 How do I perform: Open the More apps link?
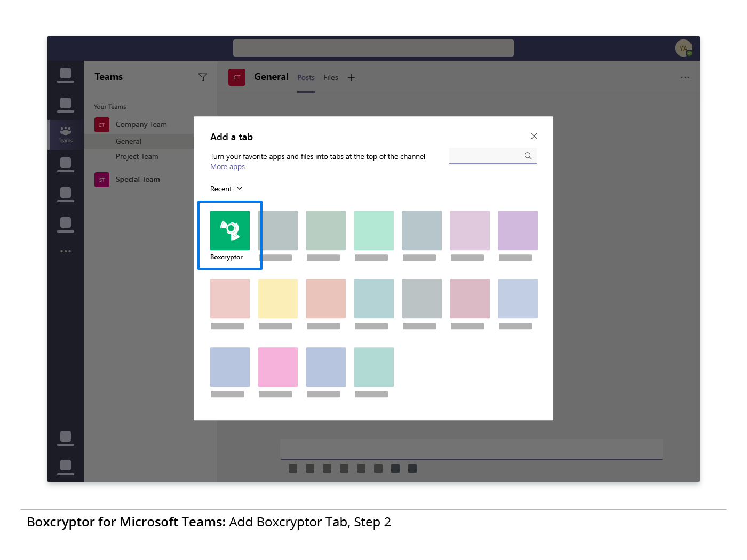pyautogui.click(x=227, y=167)
